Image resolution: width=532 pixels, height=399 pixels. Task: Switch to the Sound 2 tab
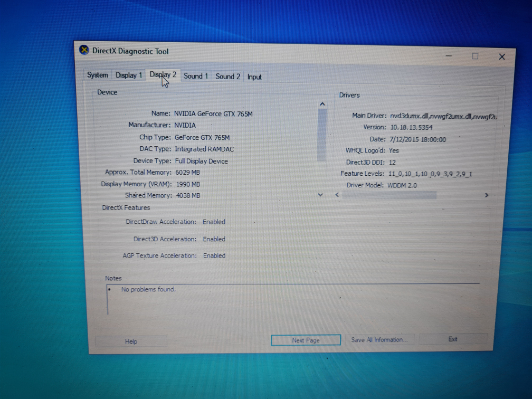tap(227, 77)
